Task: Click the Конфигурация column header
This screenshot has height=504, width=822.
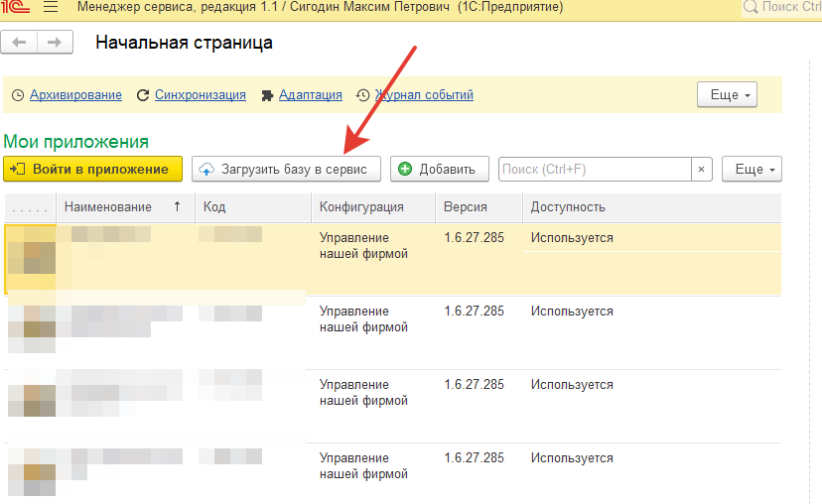Action: (x=373, y=207)
